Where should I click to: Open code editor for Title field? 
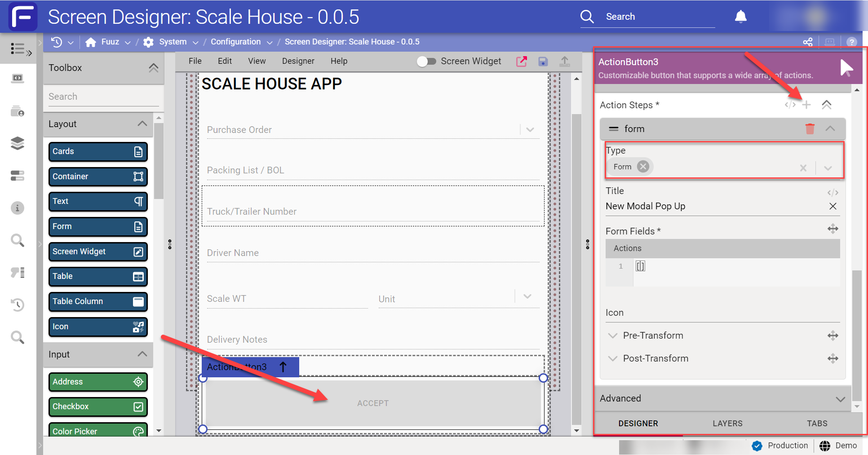coord(833,193)
